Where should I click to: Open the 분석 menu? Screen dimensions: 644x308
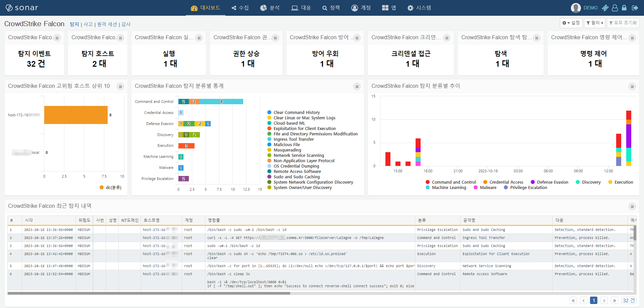click(x=270, y=8)
